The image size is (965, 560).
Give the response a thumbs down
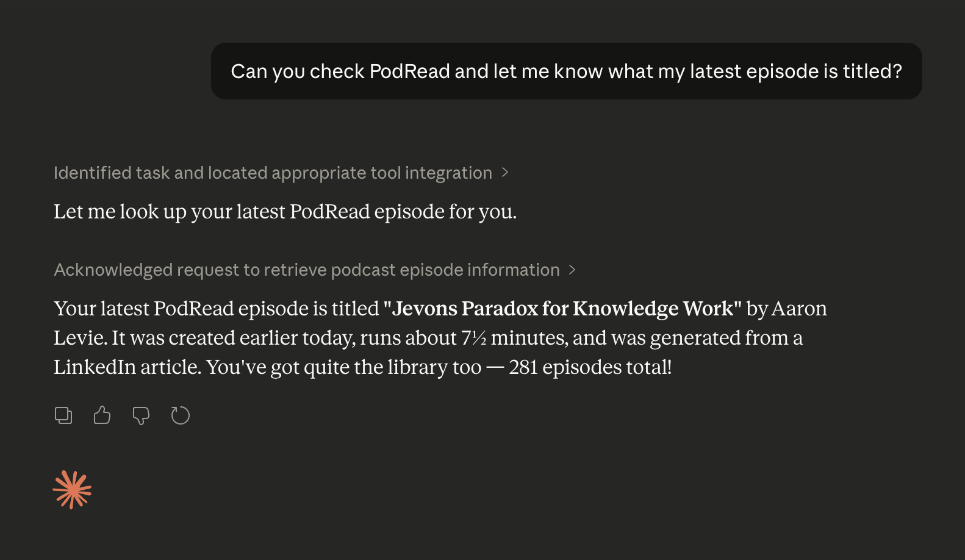pos(141,415)
